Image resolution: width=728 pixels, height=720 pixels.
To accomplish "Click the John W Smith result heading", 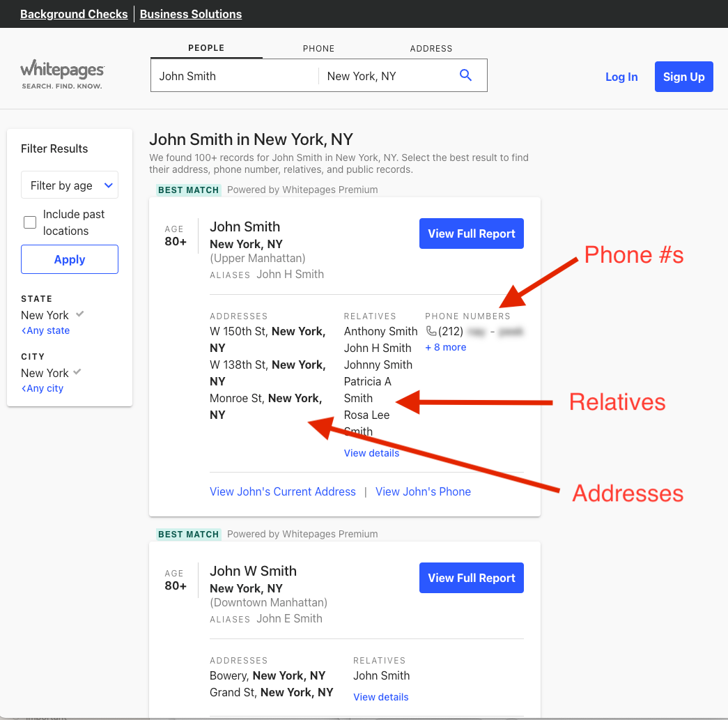I will 253,571.
